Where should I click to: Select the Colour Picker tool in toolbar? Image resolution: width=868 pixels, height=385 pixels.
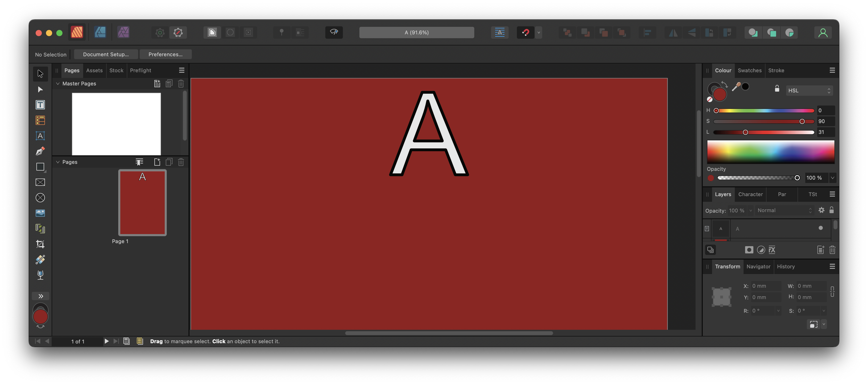coord(40,260)
